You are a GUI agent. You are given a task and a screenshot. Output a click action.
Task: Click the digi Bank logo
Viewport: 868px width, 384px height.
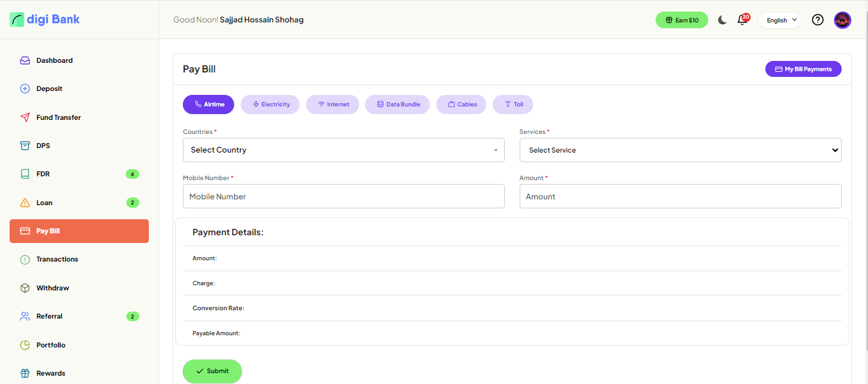click(45, 19)
